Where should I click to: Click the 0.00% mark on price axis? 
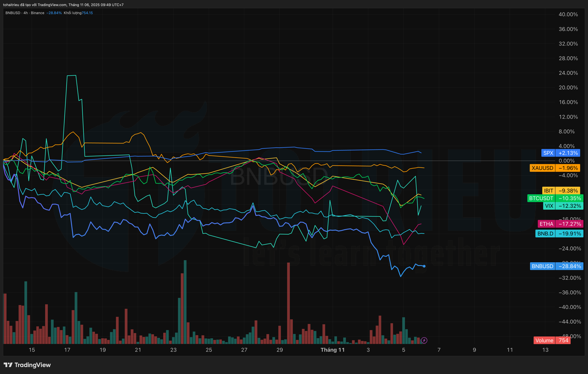click(x=567, y=161)
